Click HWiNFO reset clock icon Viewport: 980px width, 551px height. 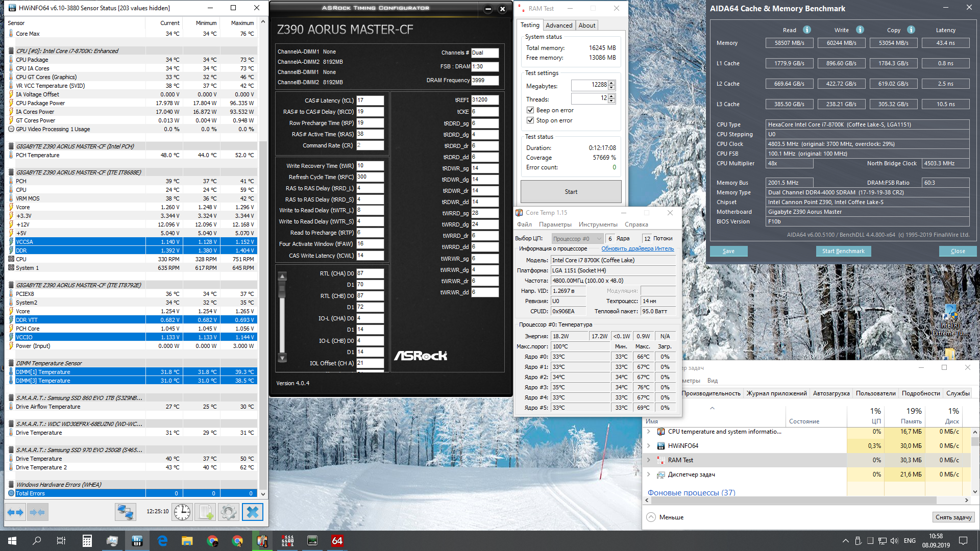[182, 512]
